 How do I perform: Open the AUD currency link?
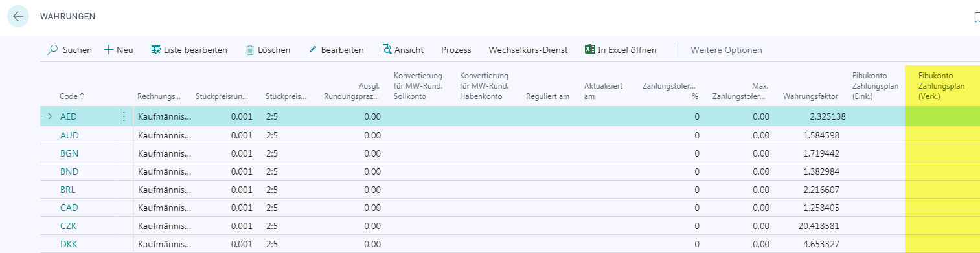(69, 135)
